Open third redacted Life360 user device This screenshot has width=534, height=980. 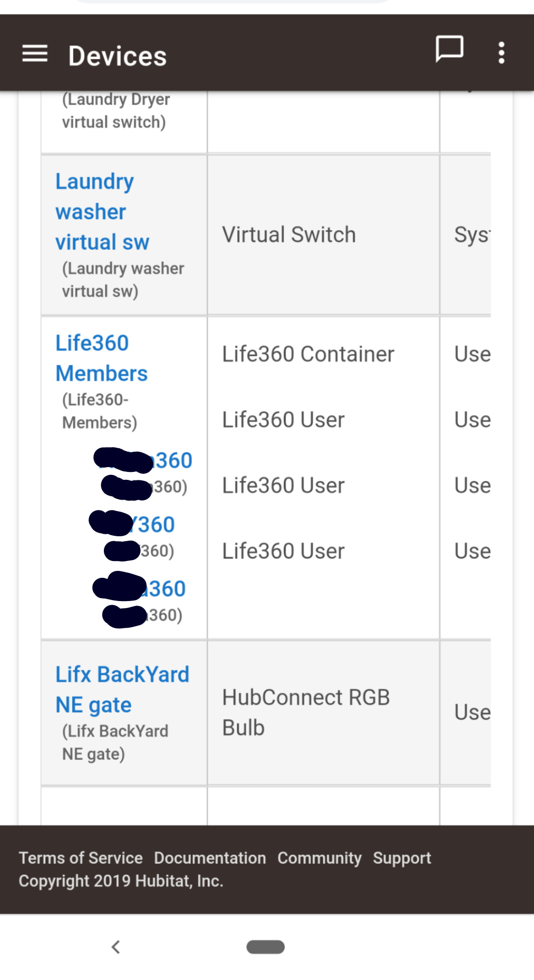(167, 589)
